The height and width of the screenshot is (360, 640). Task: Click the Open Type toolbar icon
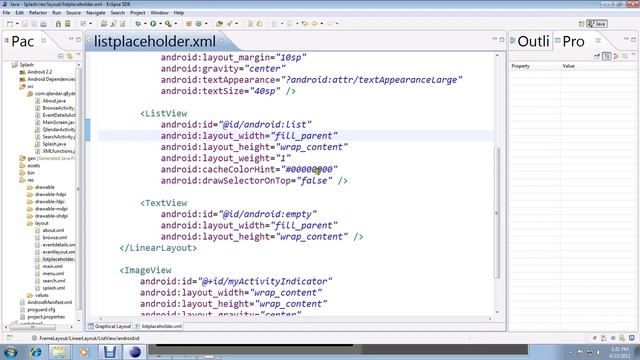(x=219, y=24)
